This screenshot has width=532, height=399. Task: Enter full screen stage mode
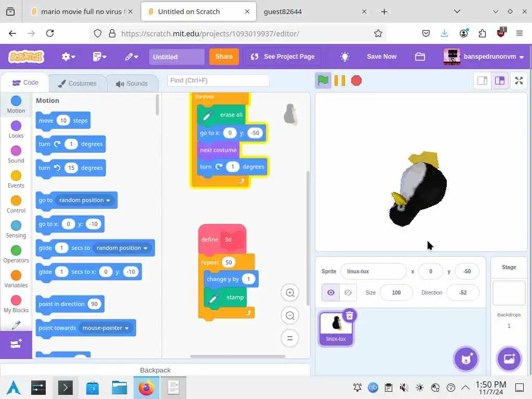[x=519, y=81]
